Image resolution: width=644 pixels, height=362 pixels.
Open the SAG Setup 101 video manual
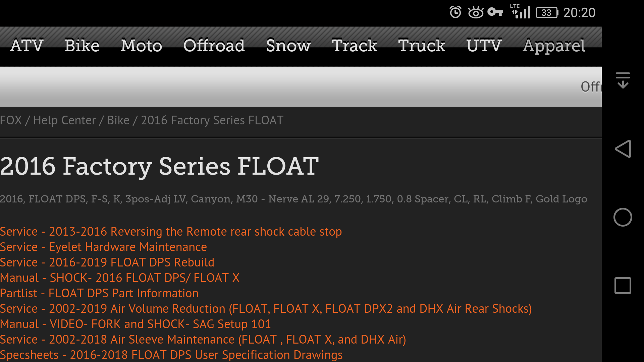[x=135, y=324]
